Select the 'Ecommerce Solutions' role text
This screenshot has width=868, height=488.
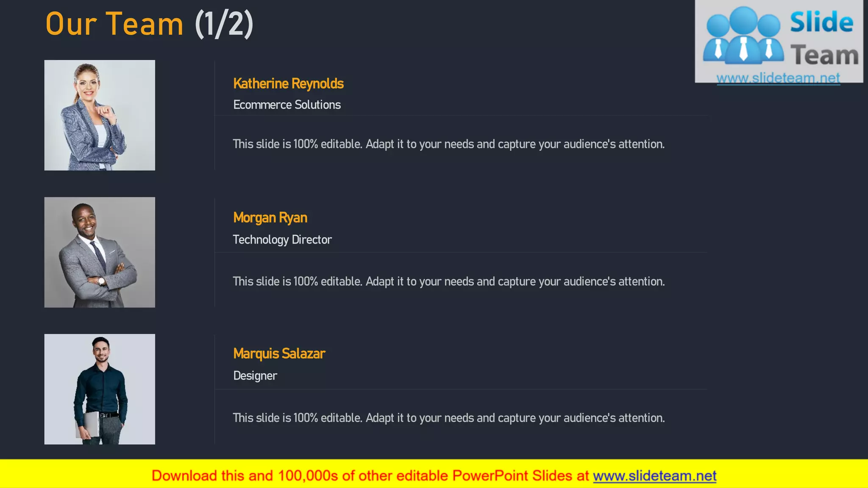click(287, 105)
